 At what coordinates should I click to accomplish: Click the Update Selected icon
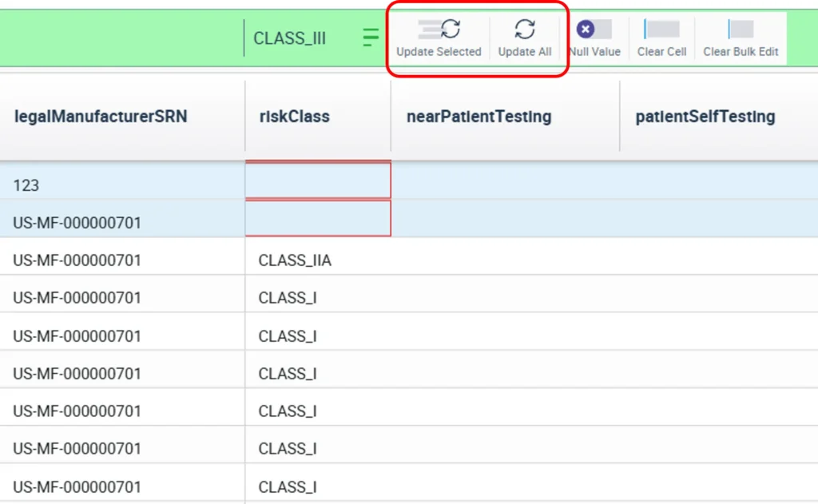[x=439, y=30]
